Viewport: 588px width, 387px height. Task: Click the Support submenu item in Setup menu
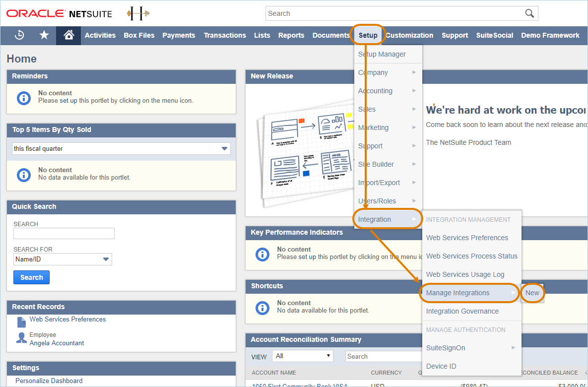click(x=388, y=146)
